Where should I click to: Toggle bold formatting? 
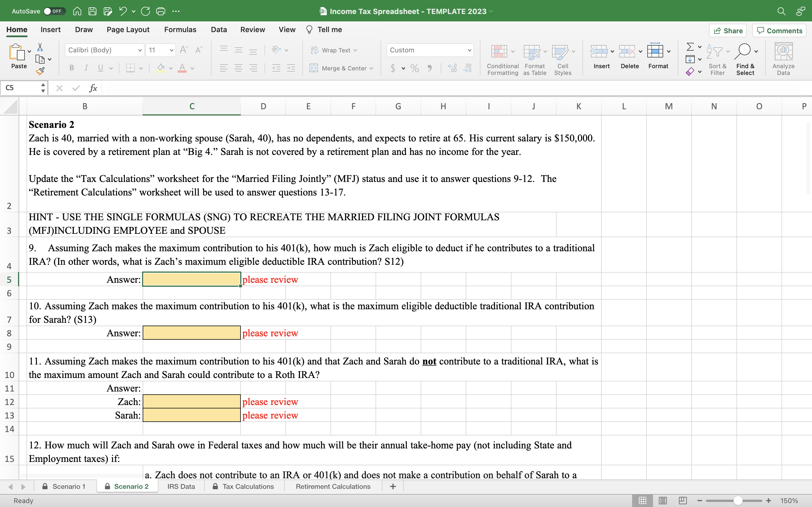coord(71,68)
